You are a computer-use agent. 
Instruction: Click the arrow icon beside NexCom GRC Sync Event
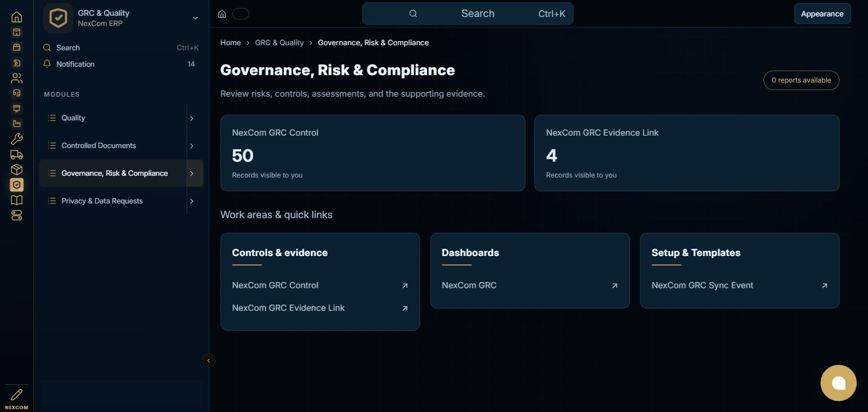click(824, 286)
